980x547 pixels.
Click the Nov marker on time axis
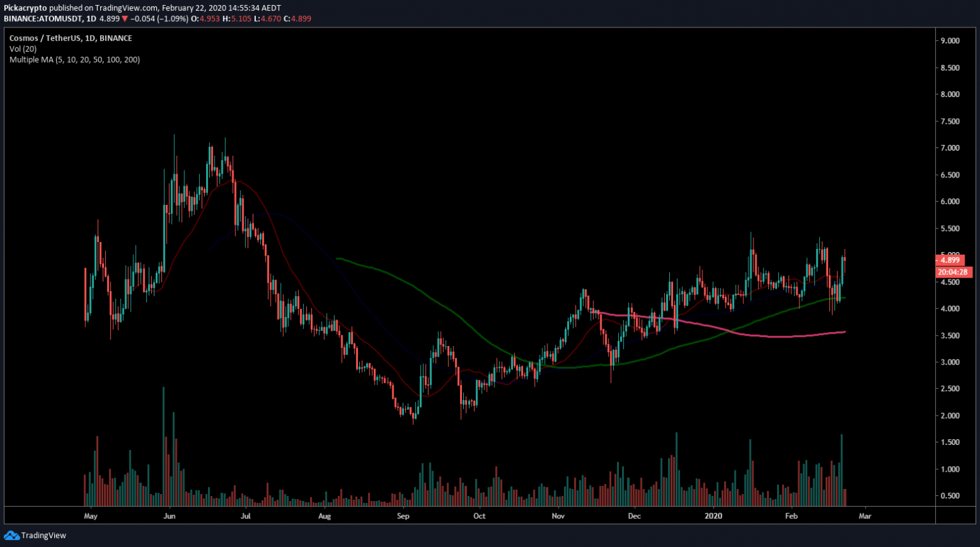558,516
